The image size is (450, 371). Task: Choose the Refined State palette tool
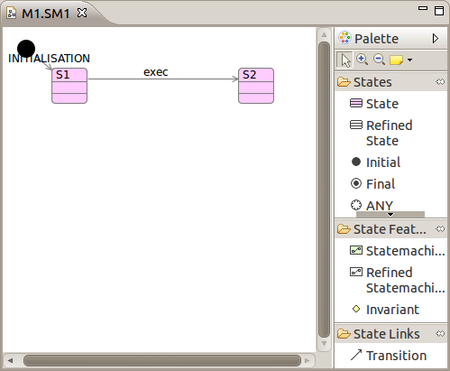pos(381,133)
